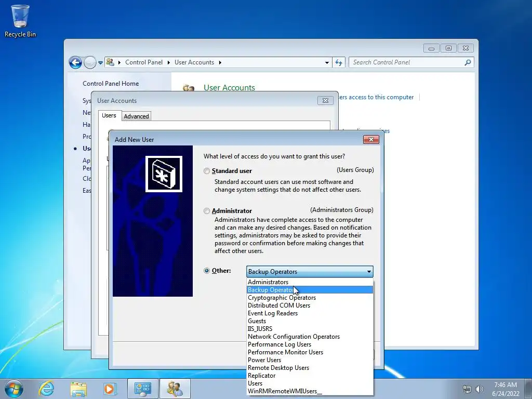Screen dimensions: 532x399
Task: Choose IIS_IUSRS from the dropdown
Action: (x=310, y=329)
